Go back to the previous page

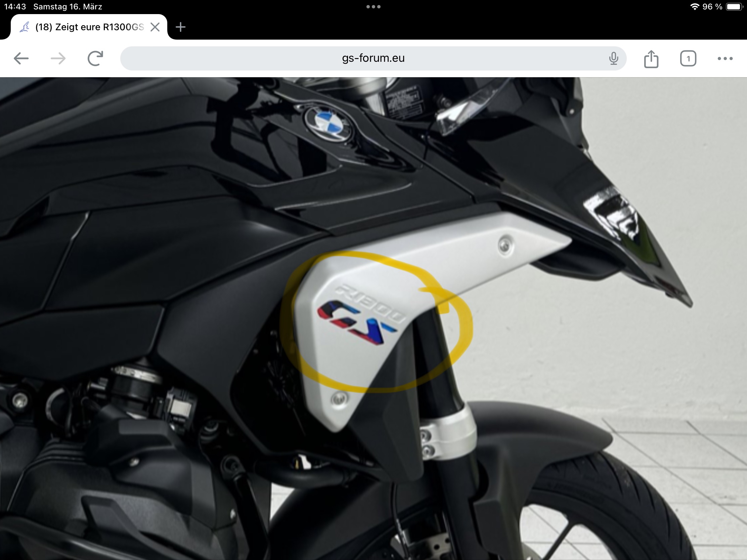[x=21, y=58]
